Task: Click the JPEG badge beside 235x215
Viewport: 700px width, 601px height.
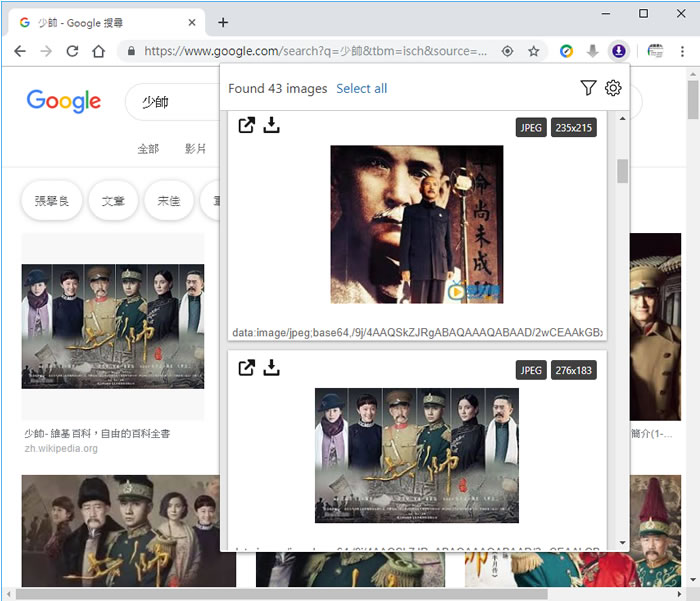Action: point(531,128)
